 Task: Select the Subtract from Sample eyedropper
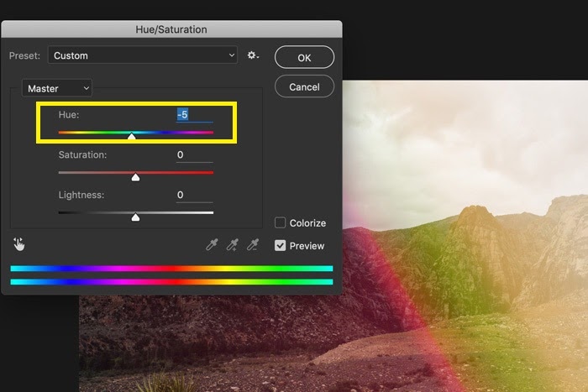pyautogui.click(x=252, y=245)
